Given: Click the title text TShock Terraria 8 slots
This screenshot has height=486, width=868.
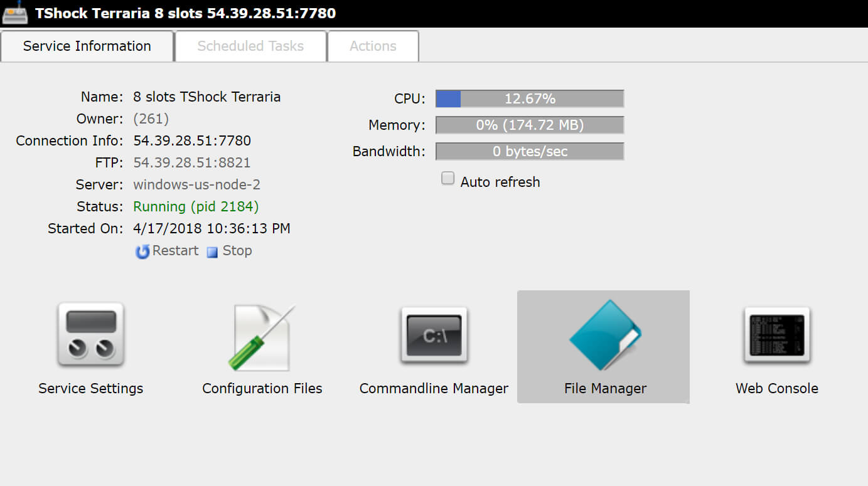Looking at the screenshot, I should [118, 13].
